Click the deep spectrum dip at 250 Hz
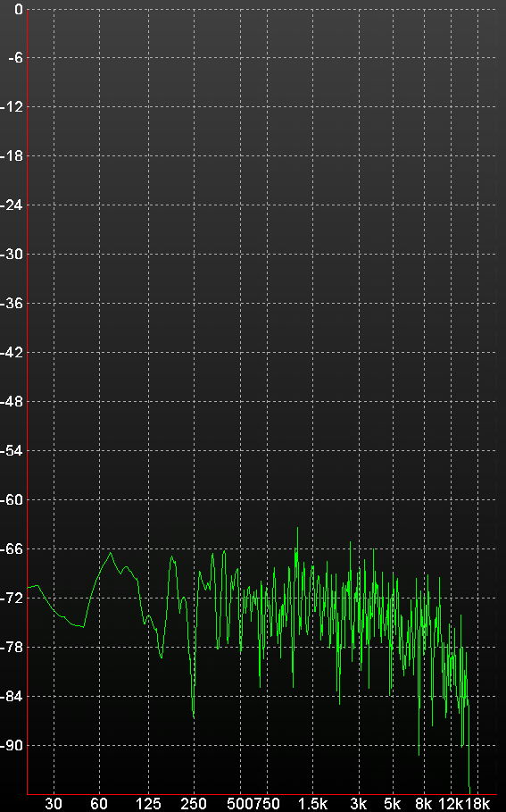The width and height of the screenshot is (506, 812). [x=194, y=716]
